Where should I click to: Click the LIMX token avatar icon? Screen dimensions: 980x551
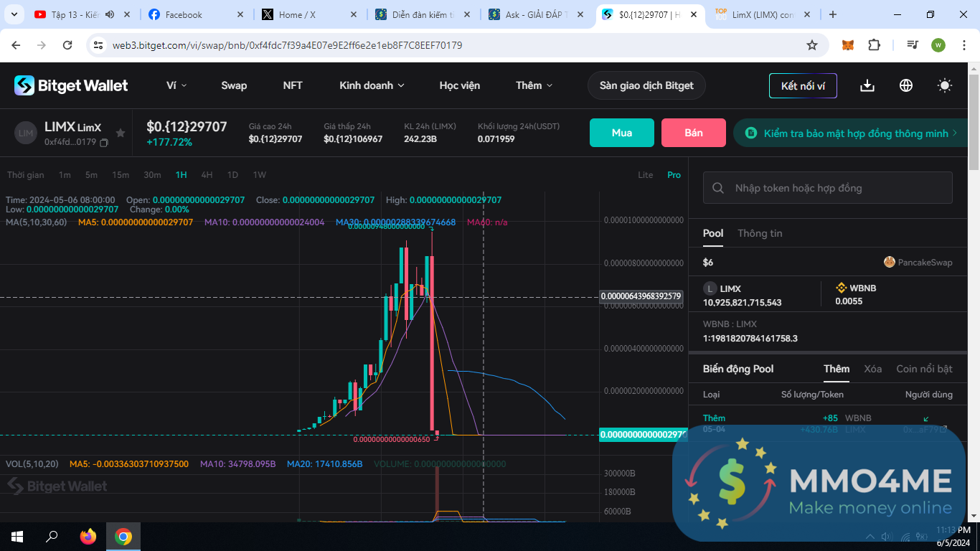point(26,133)
